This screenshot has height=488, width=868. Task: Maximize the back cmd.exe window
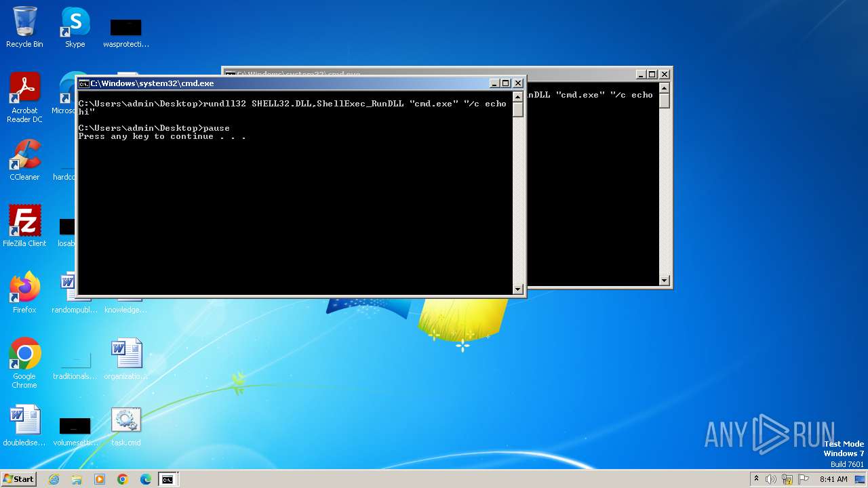tap(652, 74)
